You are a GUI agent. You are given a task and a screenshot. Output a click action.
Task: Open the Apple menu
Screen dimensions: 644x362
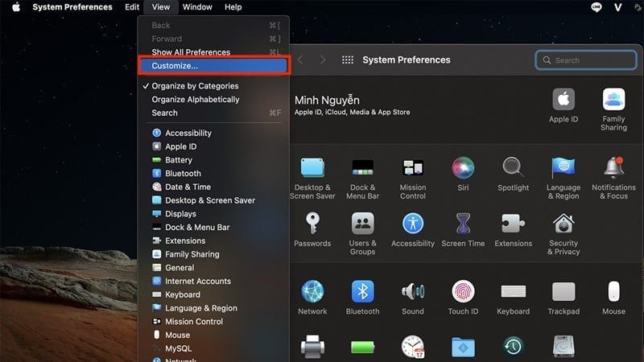coord(15,7)
